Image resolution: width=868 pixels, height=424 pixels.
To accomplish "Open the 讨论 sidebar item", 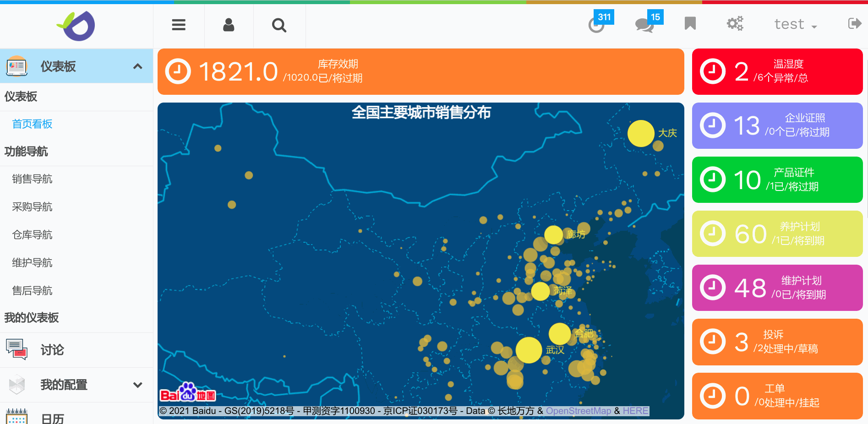I will pyautogui.click(x=52, y=350).
